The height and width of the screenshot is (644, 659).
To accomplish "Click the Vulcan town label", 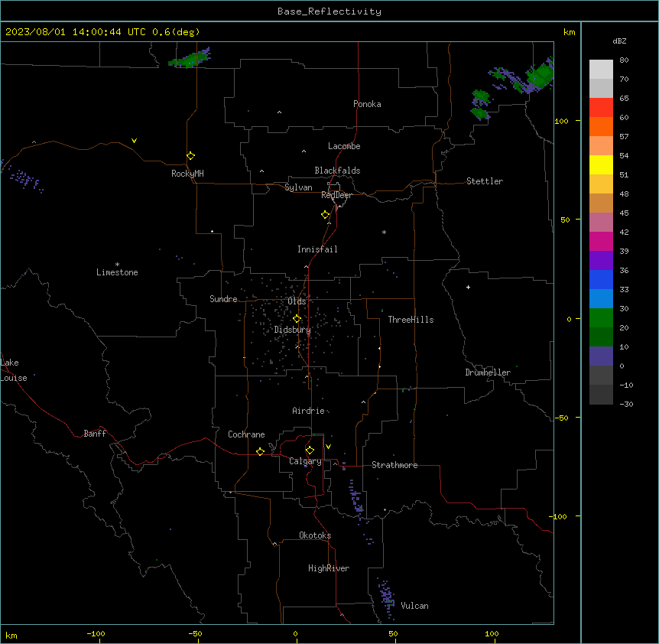I will 414,606.
